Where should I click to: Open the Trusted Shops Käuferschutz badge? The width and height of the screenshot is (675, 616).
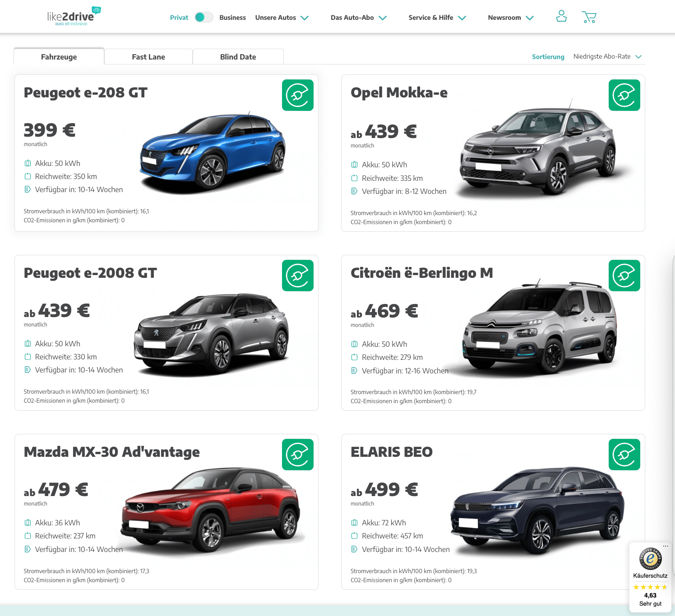650,577
